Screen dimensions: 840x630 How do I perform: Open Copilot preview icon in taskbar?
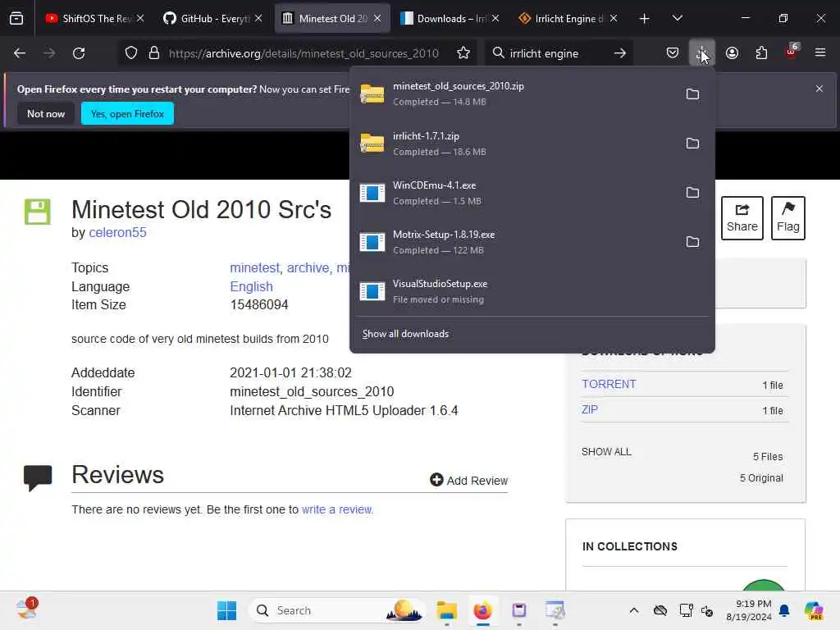click(x=814, y=610)
